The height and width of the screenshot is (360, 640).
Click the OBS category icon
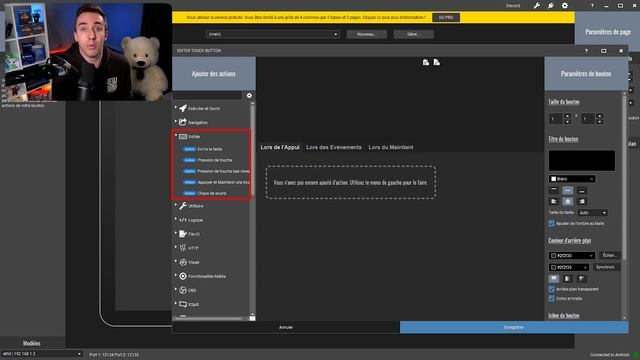point(183,290)
